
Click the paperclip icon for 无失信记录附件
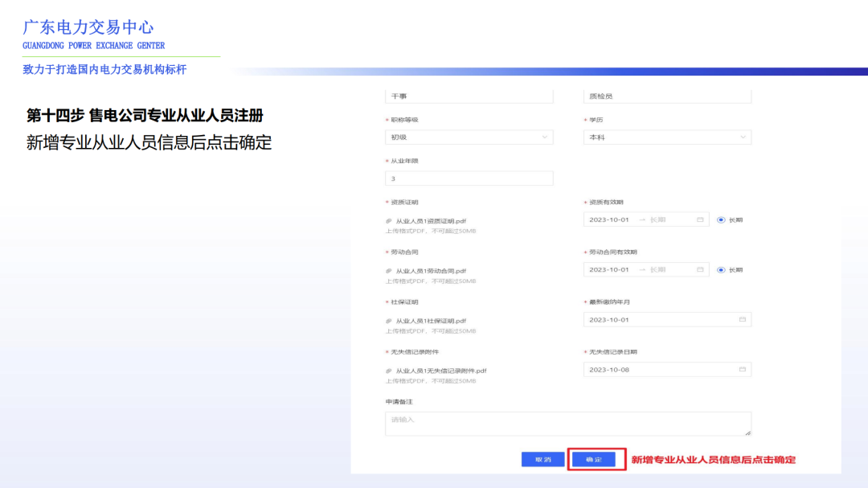pos(387,369)
